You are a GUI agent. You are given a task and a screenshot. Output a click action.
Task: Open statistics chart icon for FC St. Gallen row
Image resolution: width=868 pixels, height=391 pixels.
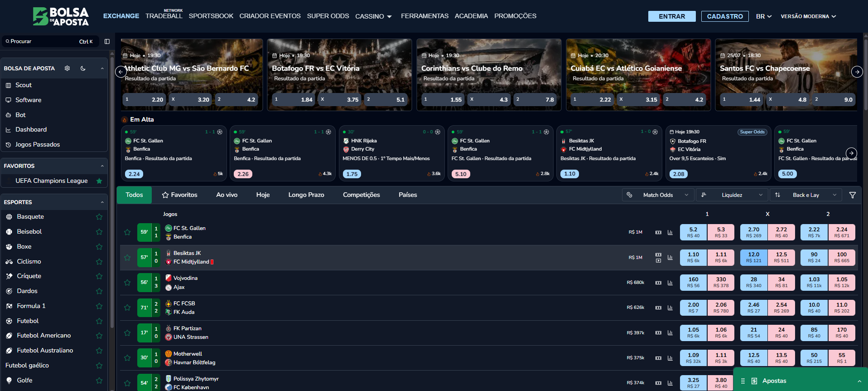pyautogui.click(x=670, y=232)
